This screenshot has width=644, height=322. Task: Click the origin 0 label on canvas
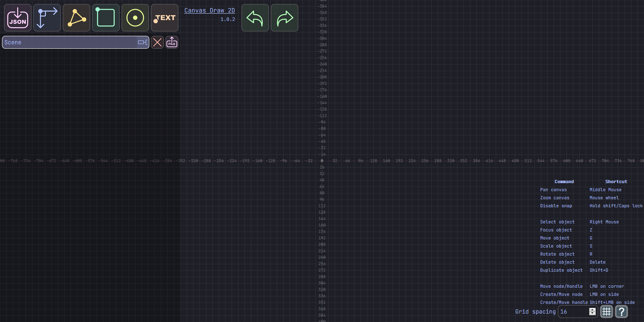[322, 161]
